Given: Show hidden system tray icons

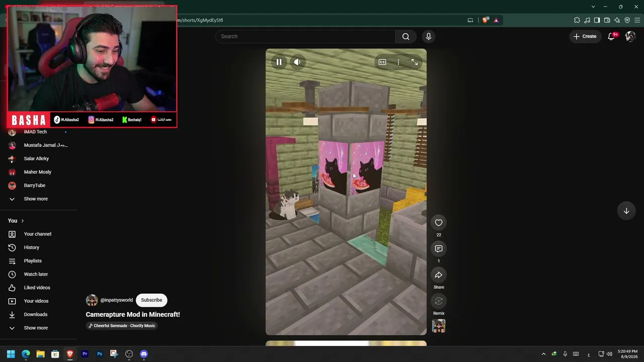Looking at the screenshot, I should click(543, 354).
